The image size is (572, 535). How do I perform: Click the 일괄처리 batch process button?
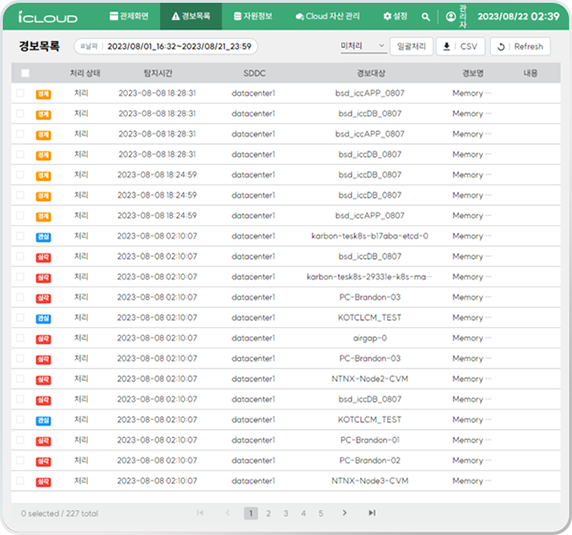point(411,46)
